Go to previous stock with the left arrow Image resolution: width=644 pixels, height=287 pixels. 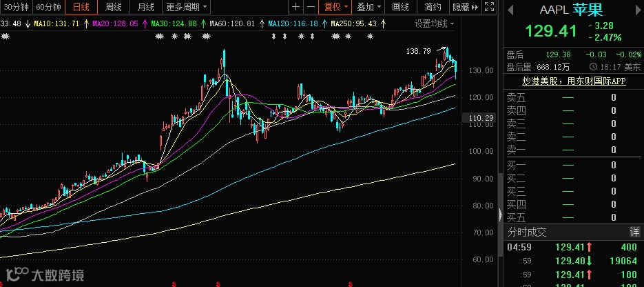(510, 10)
